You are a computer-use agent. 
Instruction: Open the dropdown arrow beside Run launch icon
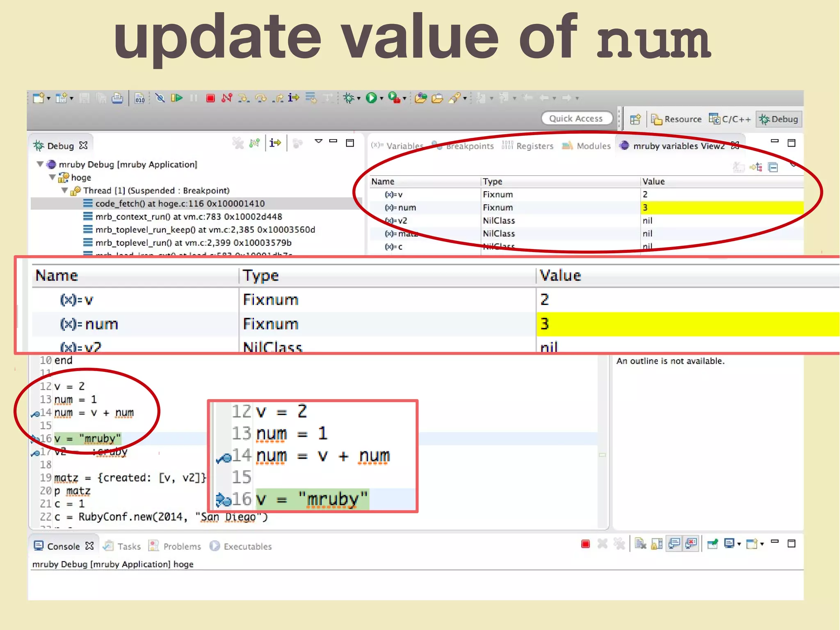coord(381,99)
